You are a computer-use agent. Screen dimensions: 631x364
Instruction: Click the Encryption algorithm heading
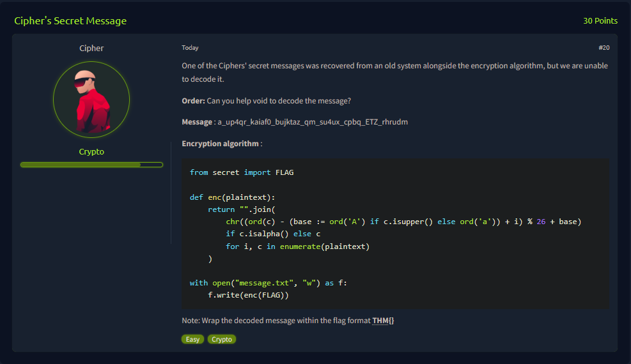[220, 144]
